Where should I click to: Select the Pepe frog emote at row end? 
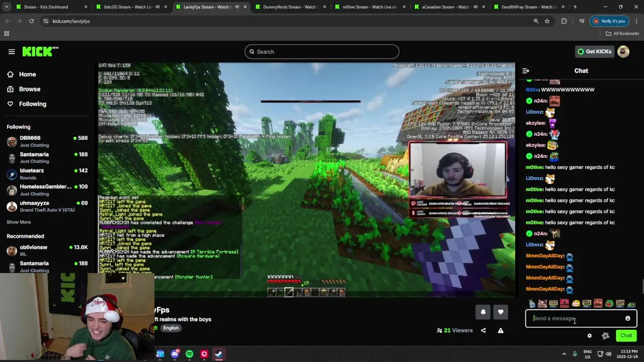631,304
